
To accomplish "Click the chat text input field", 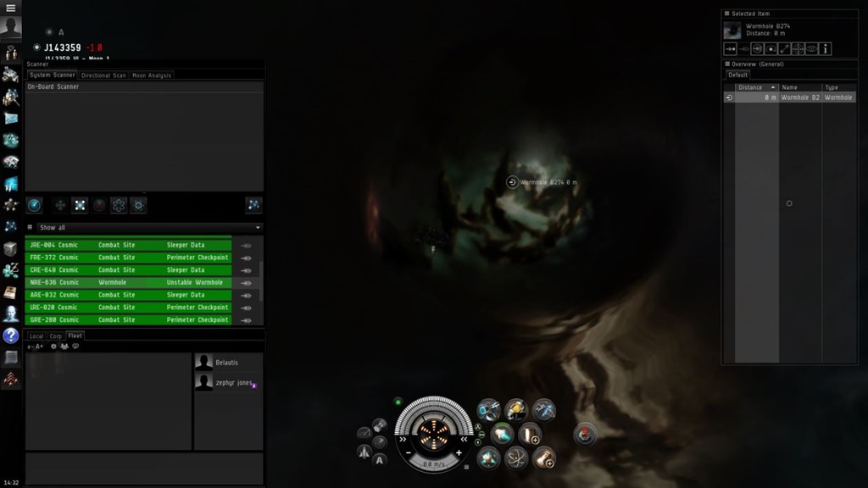I will 144,469.
